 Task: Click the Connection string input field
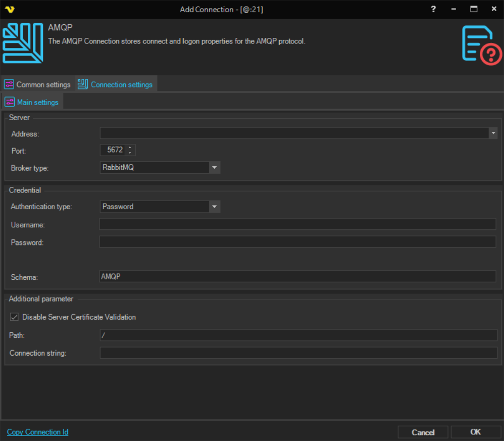click(298, 353)
